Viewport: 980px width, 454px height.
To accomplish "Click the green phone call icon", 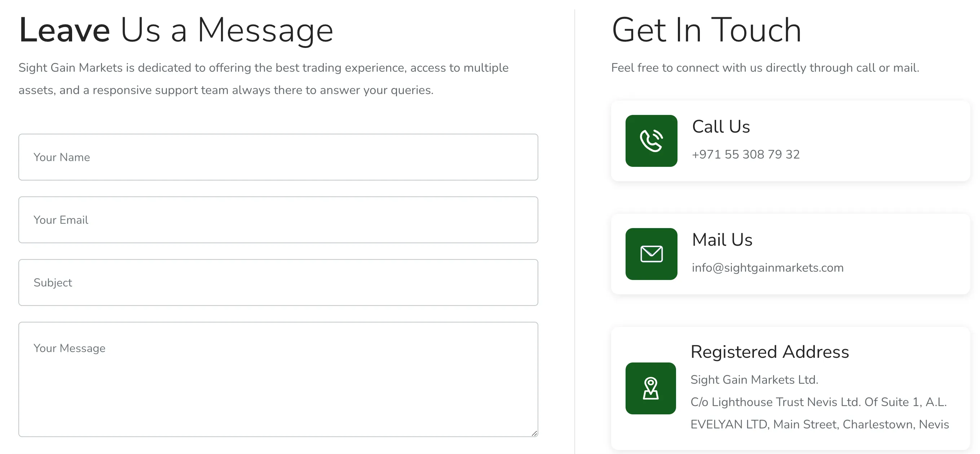I will click(651, 141).
